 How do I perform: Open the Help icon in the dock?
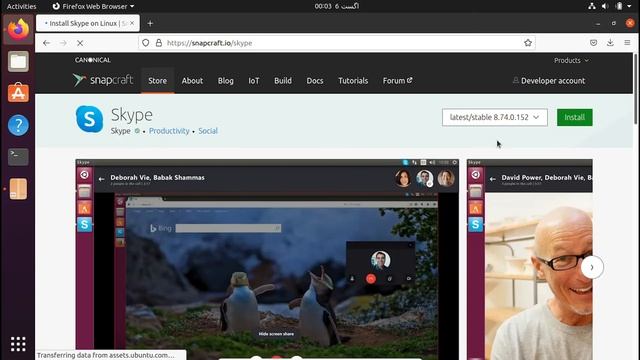coord(18,125)
